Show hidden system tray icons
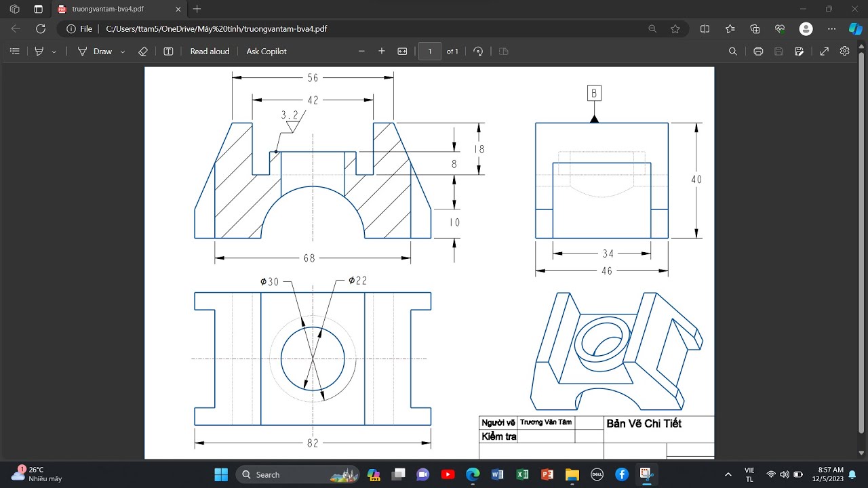The width and height of the screenshot is (868, 488). pos(728,474)
